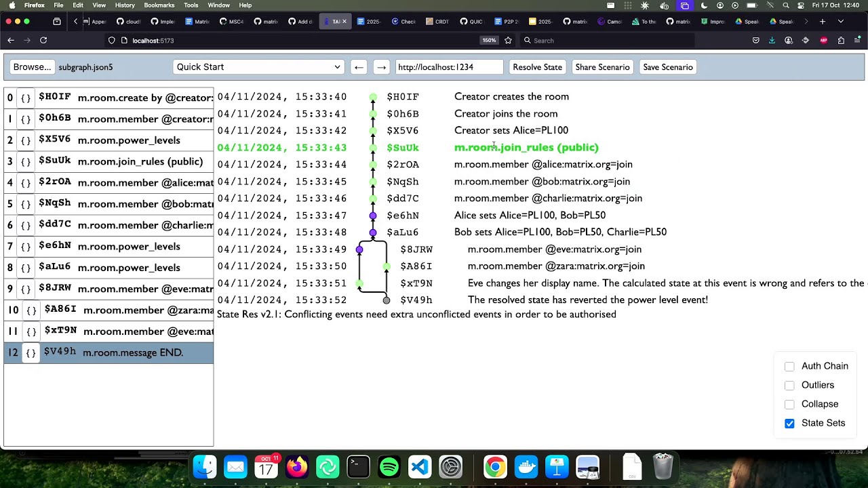The image size is (868, 488).
Task: Click the green $SuUk event ID in graph
Action: [x=403, y=147]
